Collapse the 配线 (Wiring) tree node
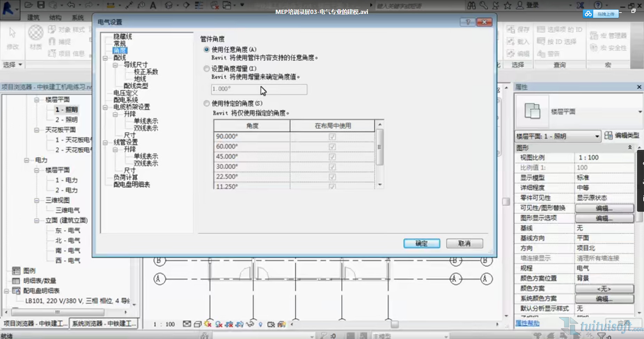Screen dimensions: 644x339 105,58
